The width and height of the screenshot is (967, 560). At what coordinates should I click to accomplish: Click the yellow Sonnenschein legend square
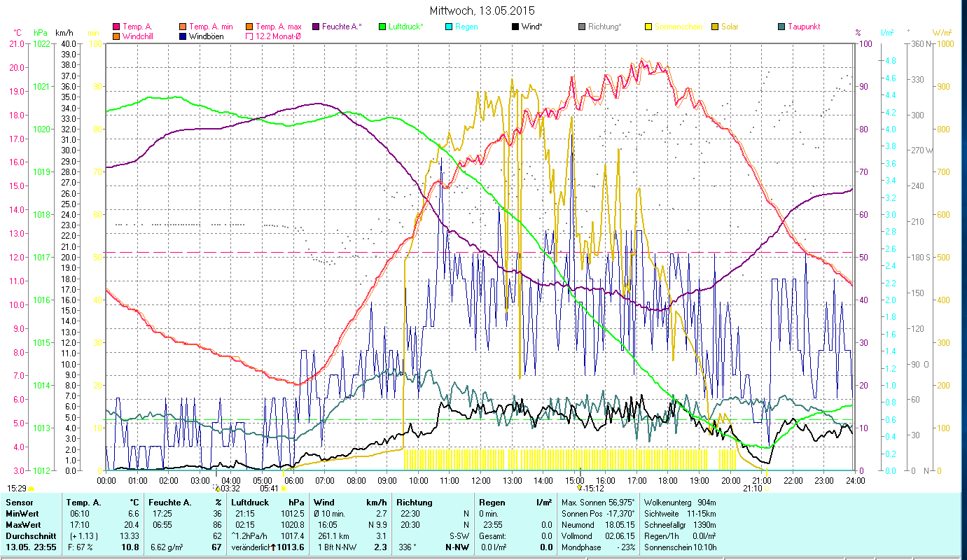[x=648, y=27]
